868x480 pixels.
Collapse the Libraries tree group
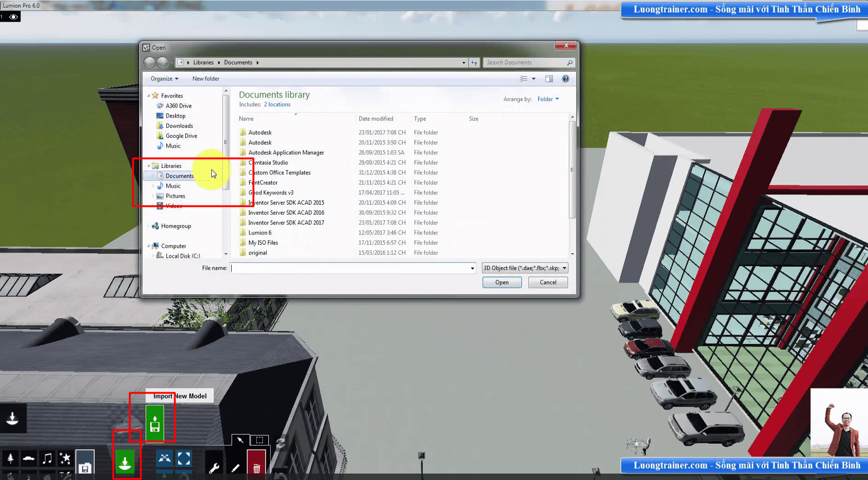[x=148, y=166]
